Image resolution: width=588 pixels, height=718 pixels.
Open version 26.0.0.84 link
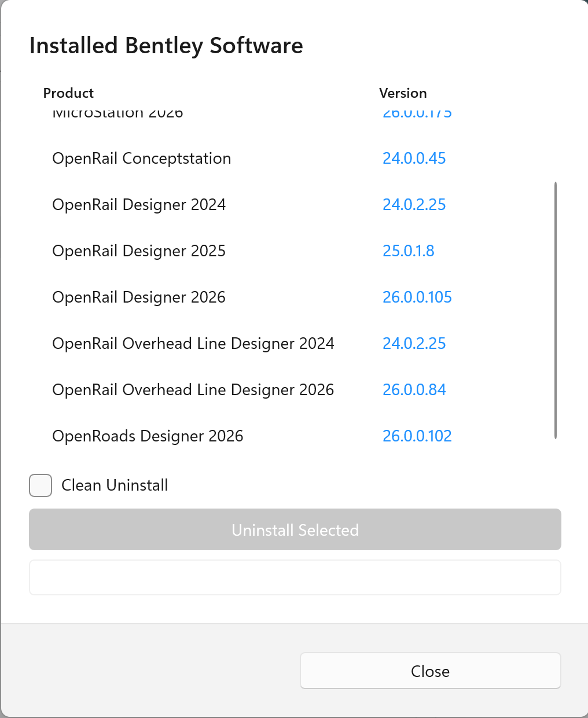coord(414,389)
